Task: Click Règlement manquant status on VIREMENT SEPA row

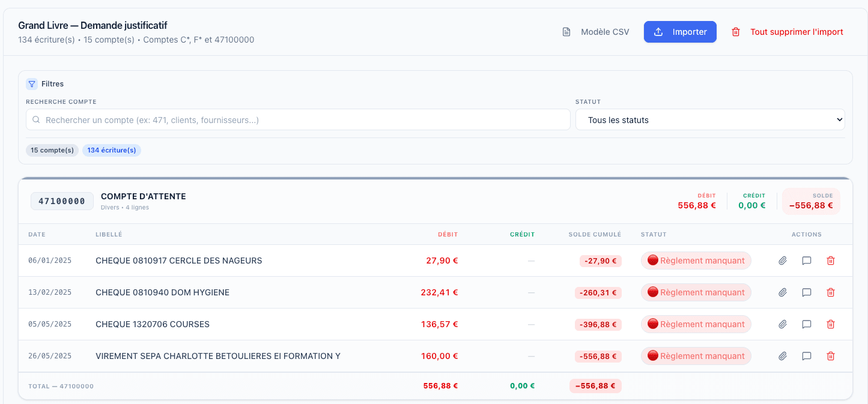Action: pyautogui.click(x=696, y=356)
